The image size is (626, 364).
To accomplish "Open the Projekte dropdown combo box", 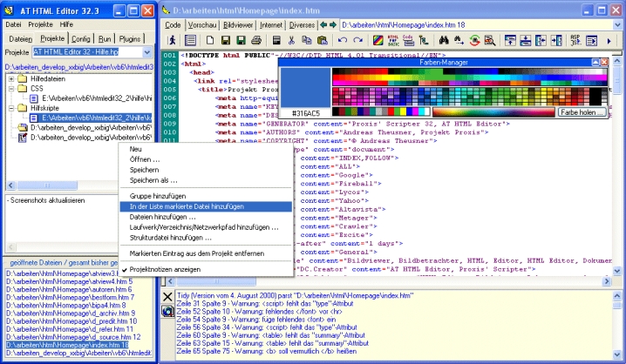I will 147,53.
